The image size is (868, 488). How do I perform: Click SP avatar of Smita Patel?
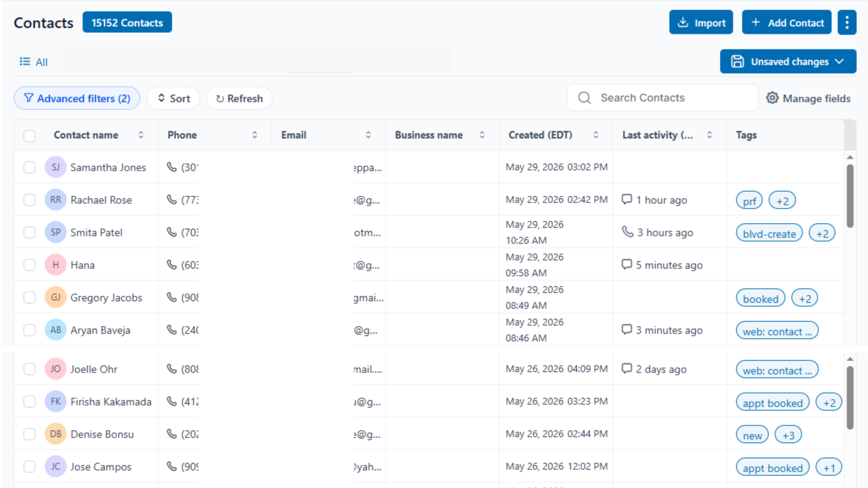click(x=56, y=232)
